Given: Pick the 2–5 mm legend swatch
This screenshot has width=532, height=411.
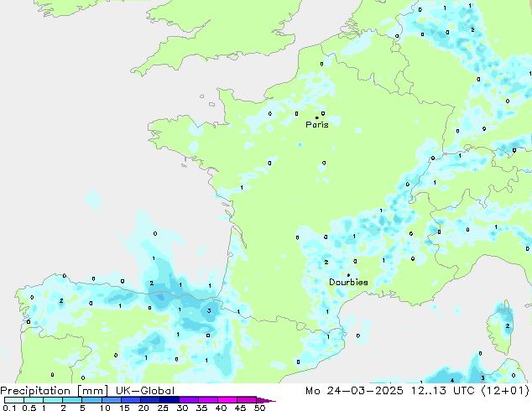Looking at the screenshot, I should 72,400.
